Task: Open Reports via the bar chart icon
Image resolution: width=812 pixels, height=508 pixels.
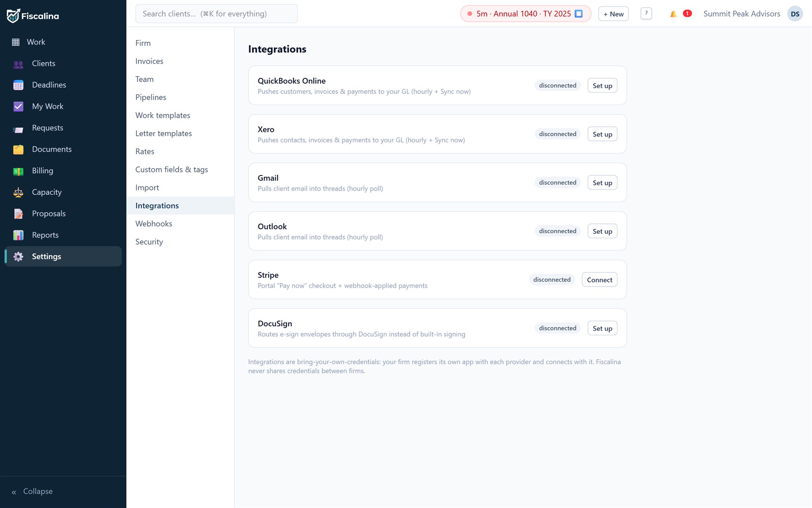Action: (x=18, y=235)
